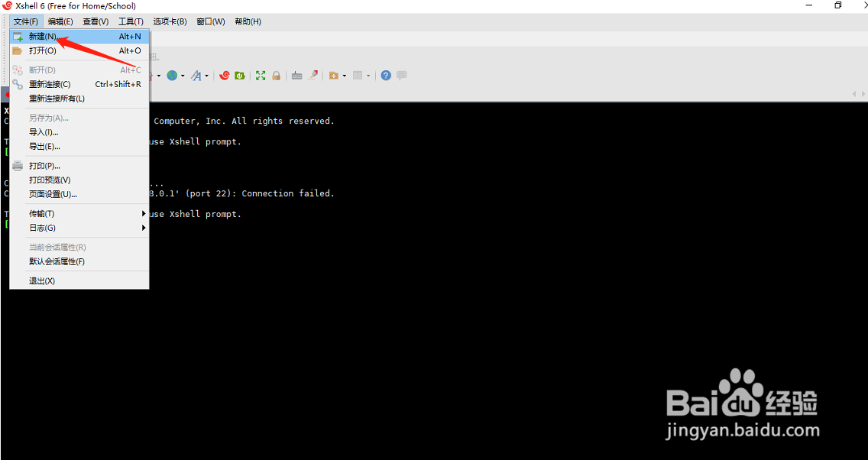Click the font toolbar icon
Image resolution: width=868 pixels, height=460 pixels.
(x=196, y=76)
